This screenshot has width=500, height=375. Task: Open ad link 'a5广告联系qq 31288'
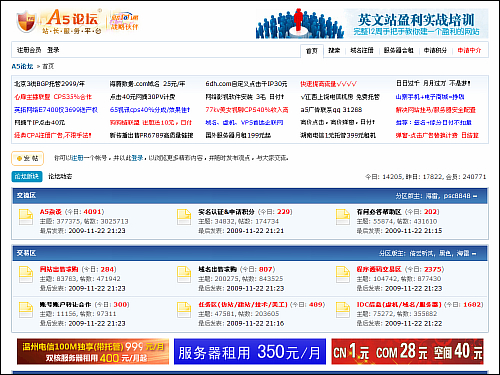331,110
